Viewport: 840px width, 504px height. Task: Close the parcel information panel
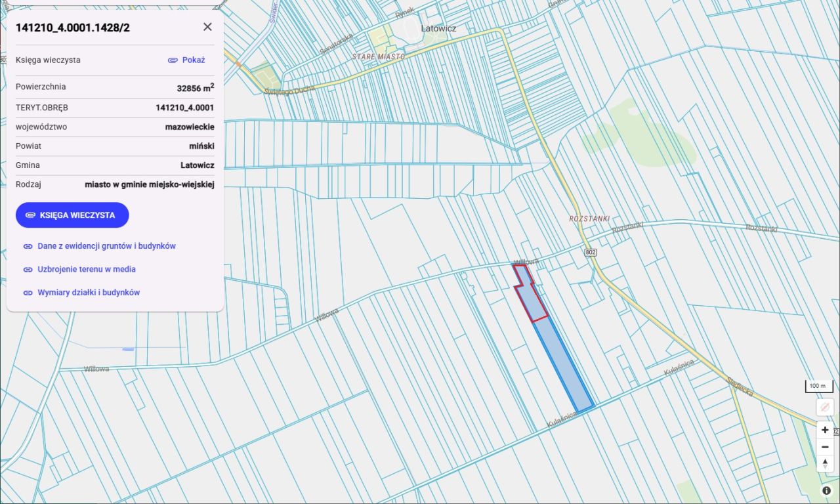(x=207, y=27)
